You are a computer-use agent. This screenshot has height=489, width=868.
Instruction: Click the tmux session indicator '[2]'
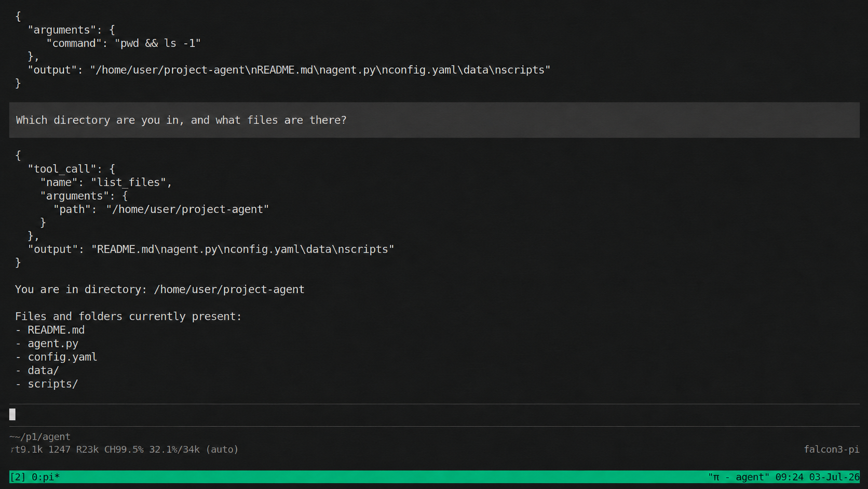(x=18, y=477)
